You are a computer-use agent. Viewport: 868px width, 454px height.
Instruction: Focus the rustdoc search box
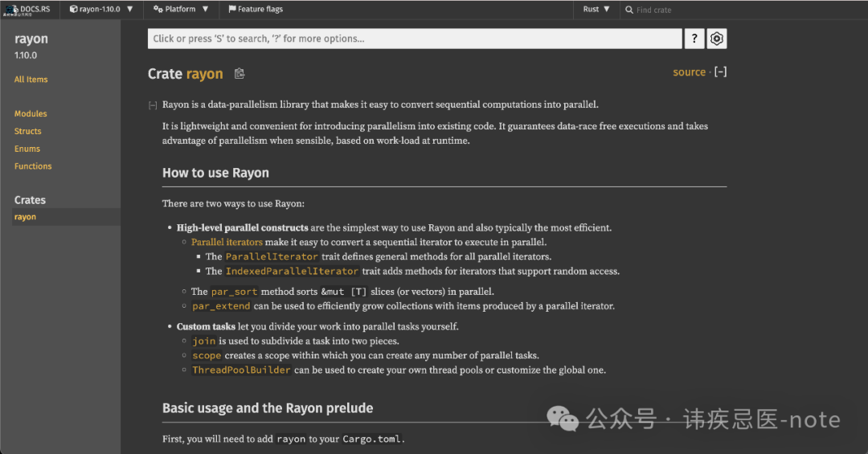coord(415,39)
